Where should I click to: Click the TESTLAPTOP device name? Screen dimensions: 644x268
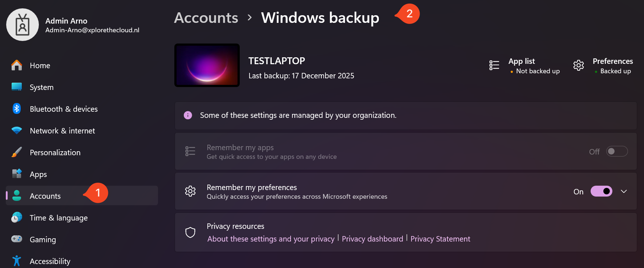(x=277, y=61)
